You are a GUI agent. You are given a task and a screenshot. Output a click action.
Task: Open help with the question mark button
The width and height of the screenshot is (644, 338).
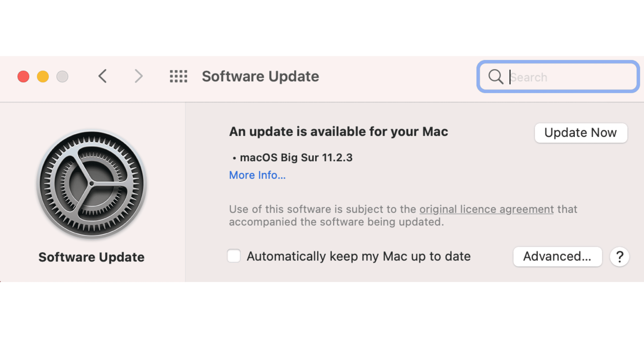(619, 257)
